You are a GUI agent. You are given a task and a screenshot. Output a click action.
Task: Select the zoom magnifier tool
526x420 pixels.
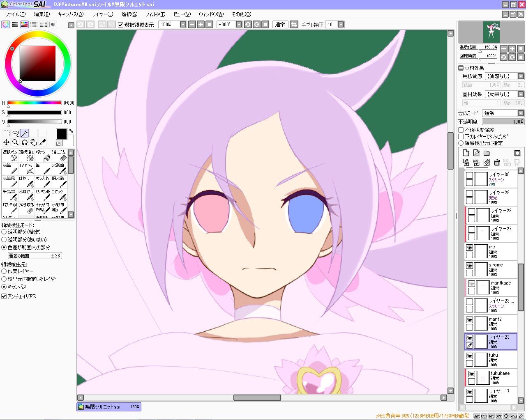point(15,142)
